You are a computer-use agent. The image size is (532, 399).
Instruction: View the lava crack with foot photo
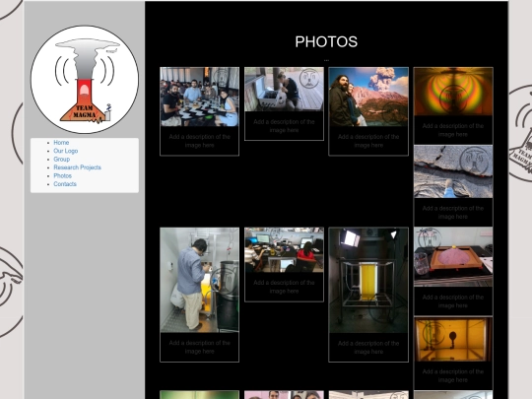pyautogui.click(x=453, y=171)
